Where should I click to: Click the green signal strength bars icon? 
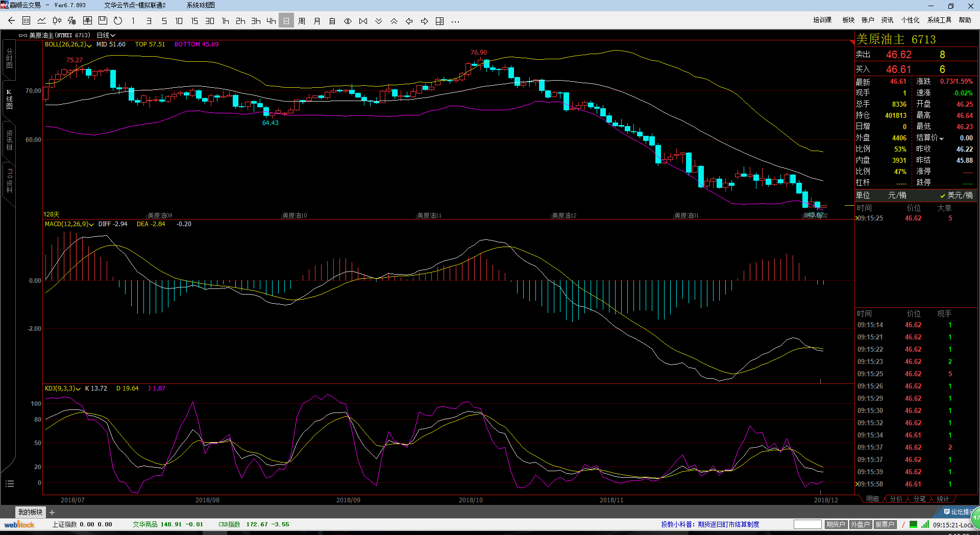(925, 524)
